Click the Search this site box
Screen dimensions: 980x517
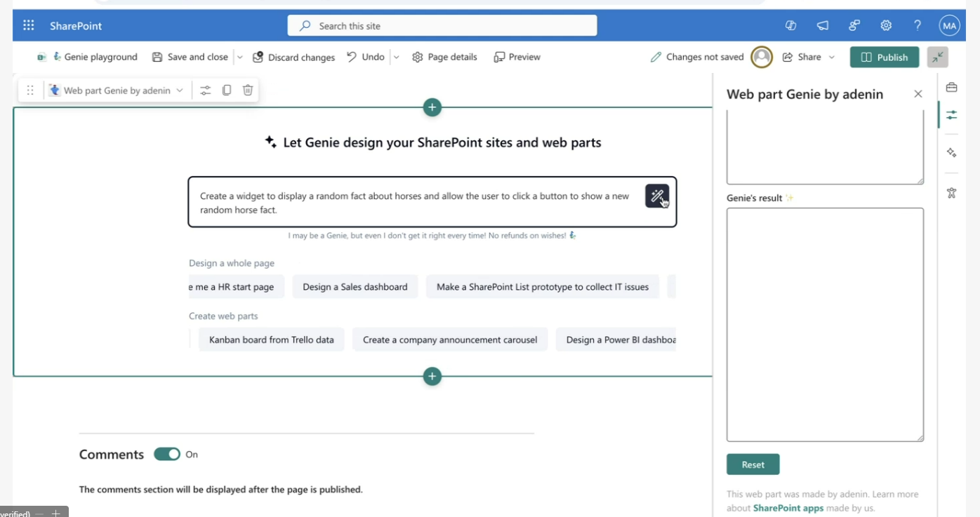[442, 26]
